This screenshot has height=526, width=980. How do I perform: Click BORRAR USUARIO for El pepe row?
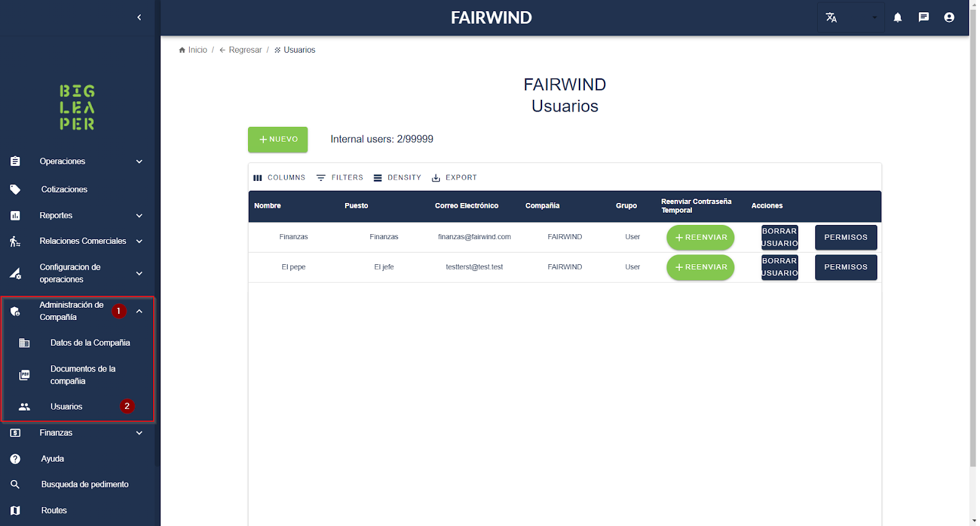click(x=780, y=267)
